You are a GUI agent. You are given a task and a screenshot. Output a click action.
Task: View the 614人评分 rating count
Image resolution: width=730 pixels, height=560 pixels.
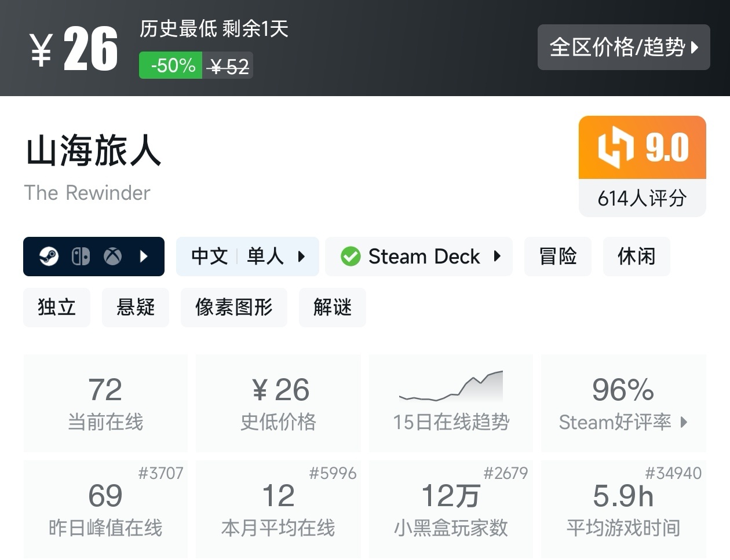pyautogui.click(x=642, y=198)
